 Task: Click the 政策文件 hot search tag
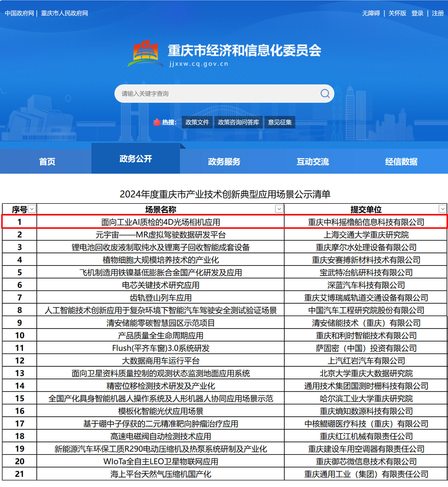point(197,122)
